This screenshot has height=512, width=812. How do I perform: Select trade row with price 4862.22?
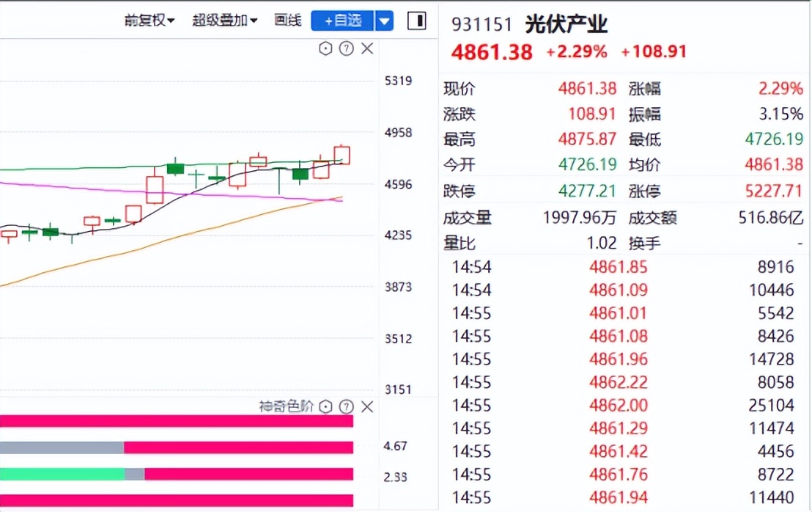[x=622, y=382]
